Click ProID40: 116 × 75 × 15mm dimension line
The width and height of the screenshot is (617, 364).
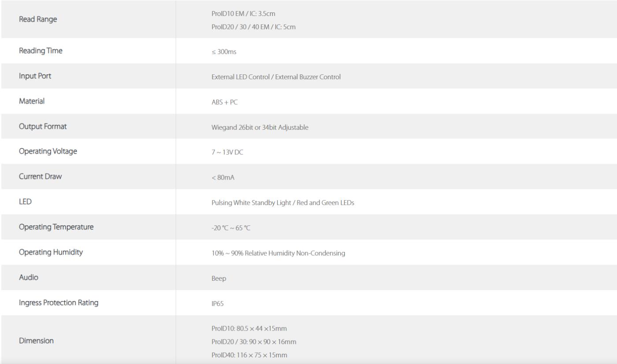coord(249,354)
